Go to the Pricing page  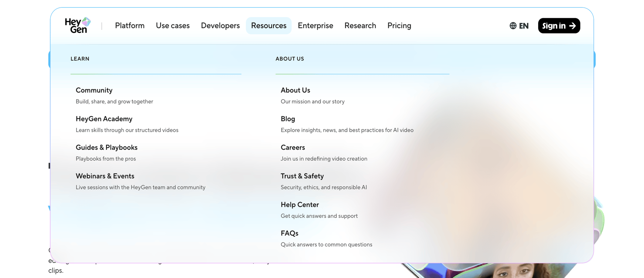coord(399,26)
